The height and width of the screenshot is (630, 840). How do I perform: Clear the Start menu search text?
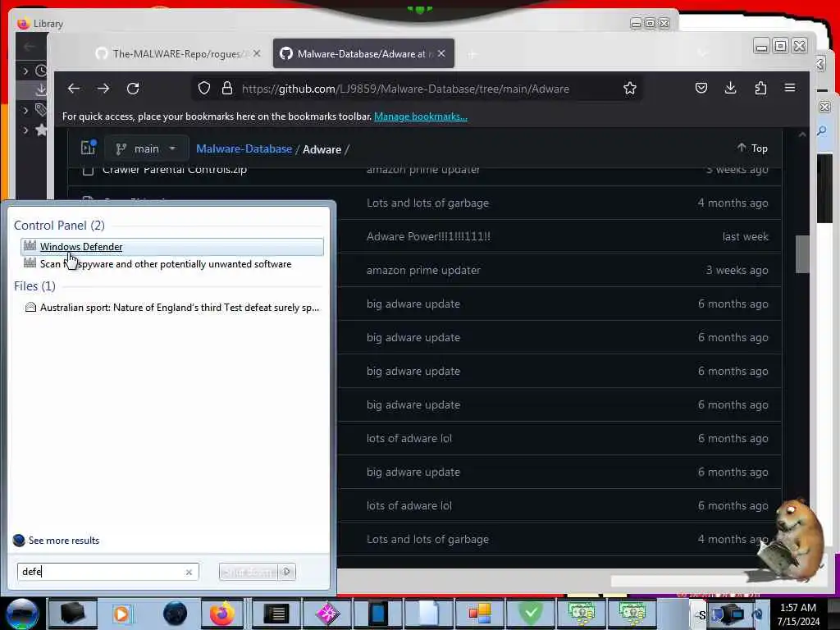[x=189, y=572]
